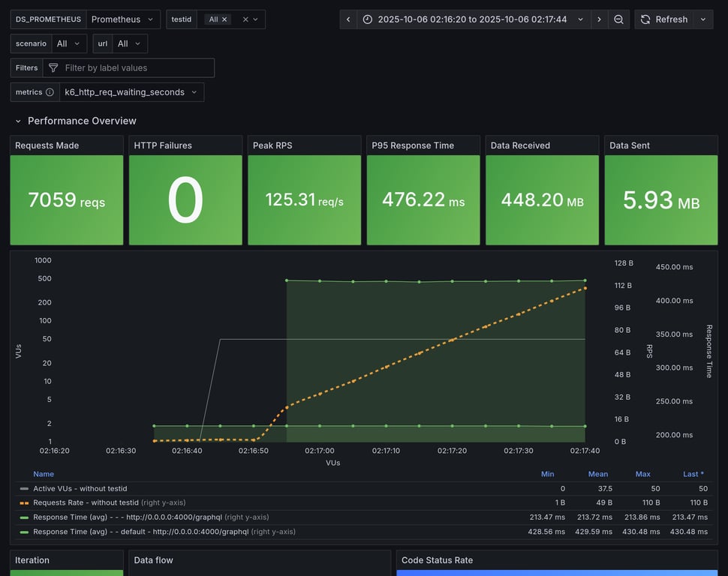Click the metrics info icon

click(x=50, y=92)
